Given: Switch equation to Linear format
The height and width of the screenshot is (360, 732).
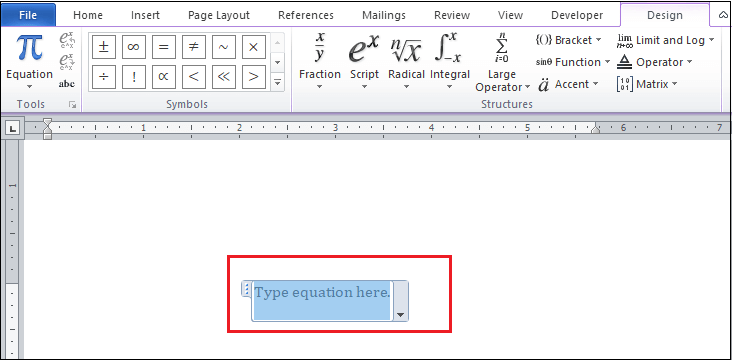Looking at the screenshot, I should coord(67,62).
